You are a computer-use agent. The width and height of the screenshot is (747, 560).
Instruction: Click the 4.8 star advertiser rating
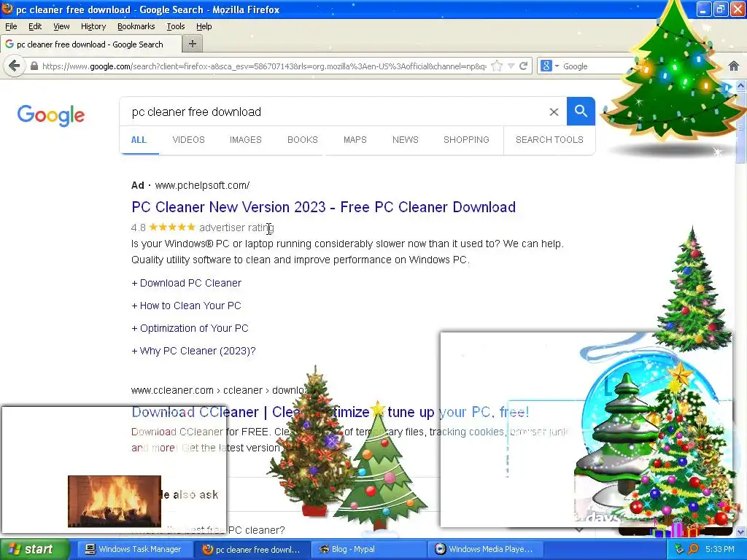point(203,227)
